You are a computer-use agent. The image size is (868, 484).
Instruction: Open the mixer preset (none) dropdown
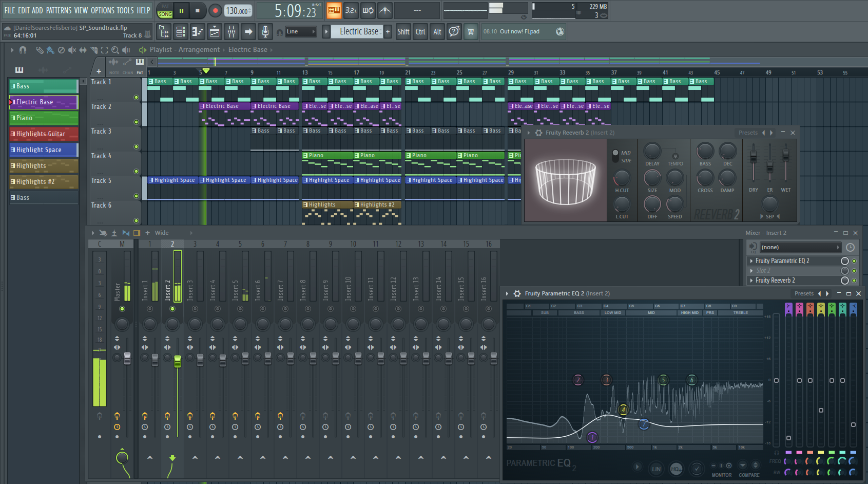[x=800, y=247]
